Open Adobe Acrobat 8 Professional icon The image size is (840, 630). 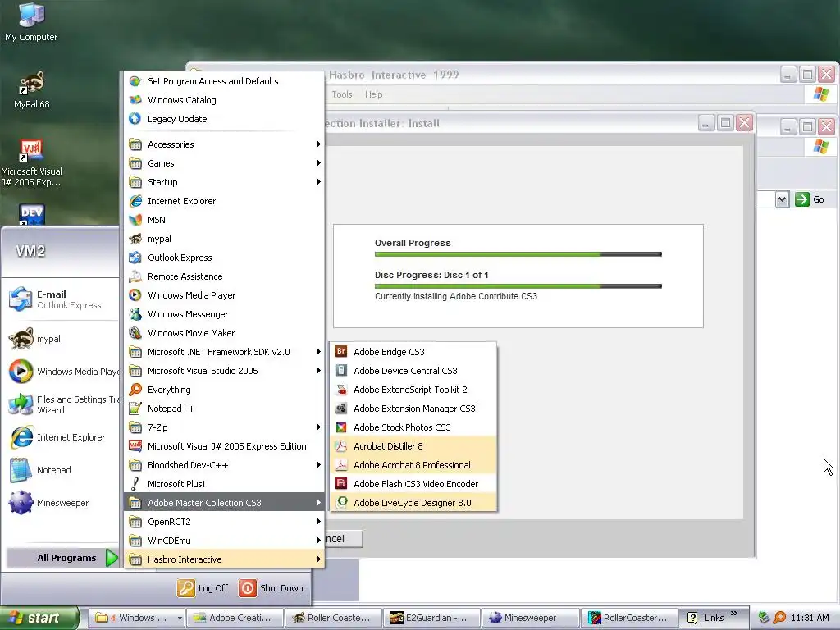point(340,465)
